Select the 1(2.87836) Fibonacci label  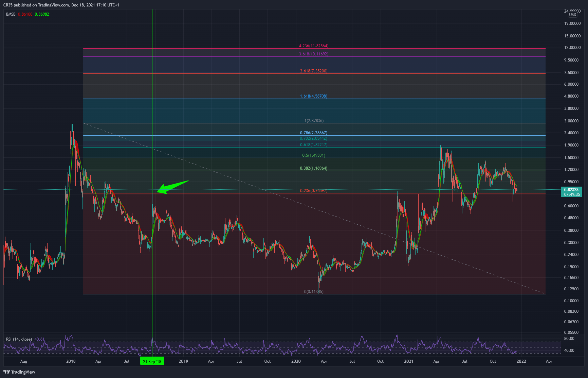(314, 121)
